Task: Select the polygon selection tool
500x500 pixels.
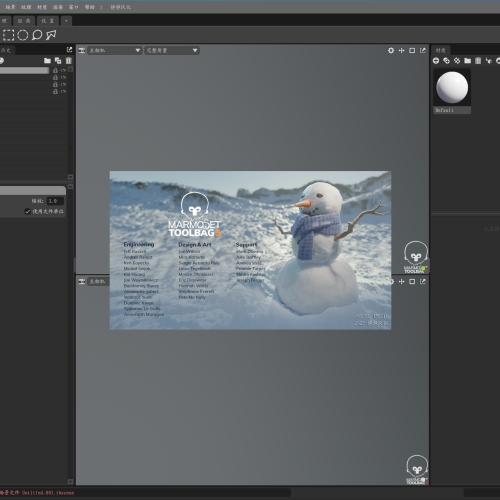Action: coord(51,35)
